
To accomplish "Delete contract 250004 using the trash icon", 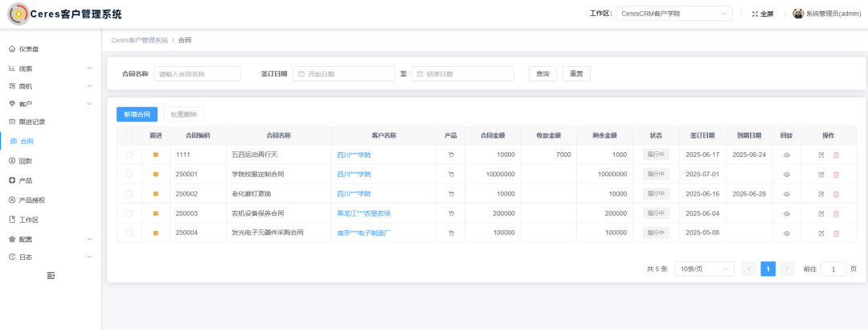I will pyautogui.click(x=836, y=233).
